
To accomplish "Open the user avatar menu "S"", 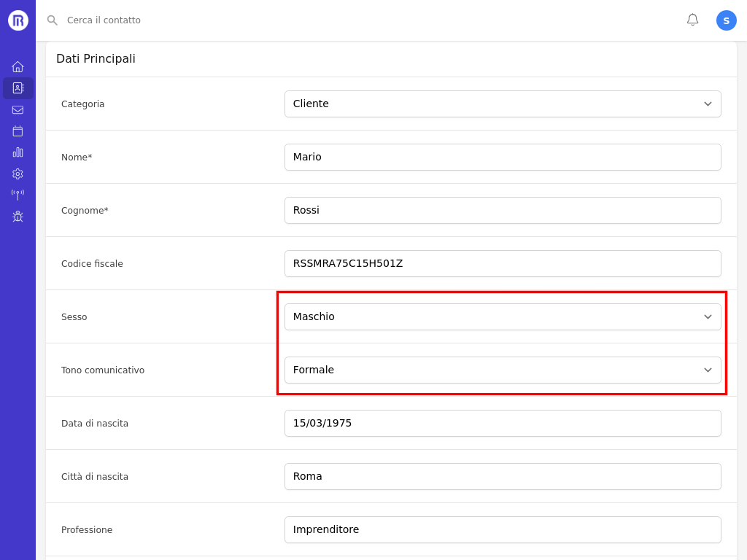I will 726,20.
